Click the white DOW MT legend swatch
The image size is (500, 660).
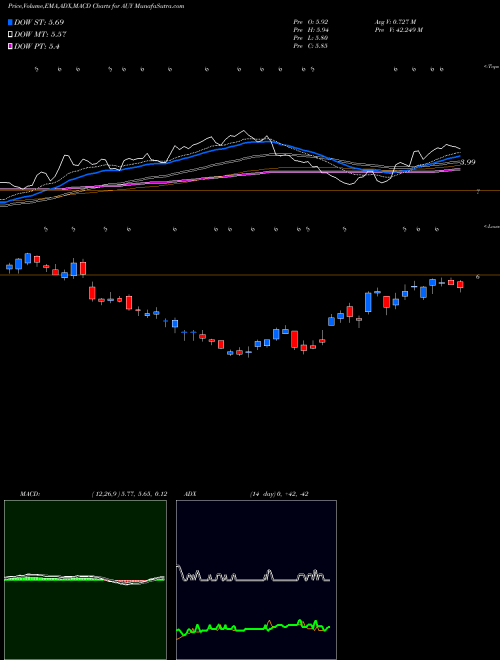tap(10, 35)
